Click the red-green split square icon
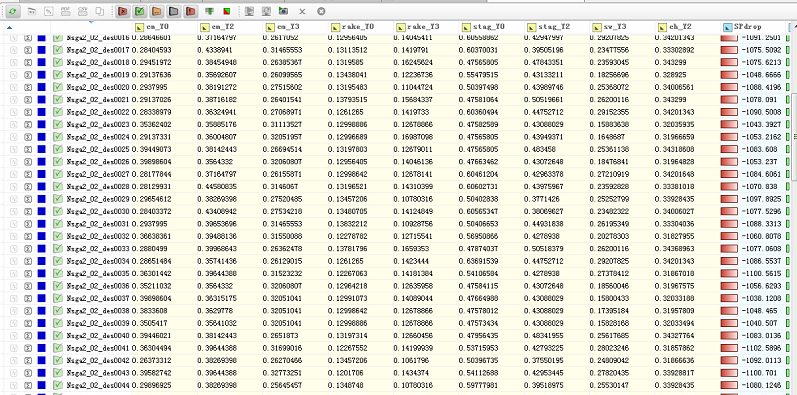This screenshot has width=797, height=395. click(227, 11)
